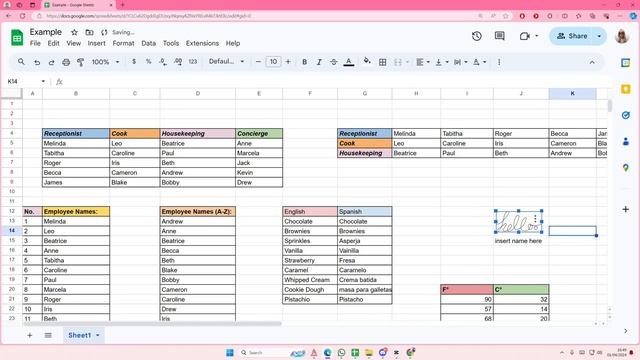Open vertical align dropdown
The width and height of the screenshot is (640, 360).
[x=442, y=62]
